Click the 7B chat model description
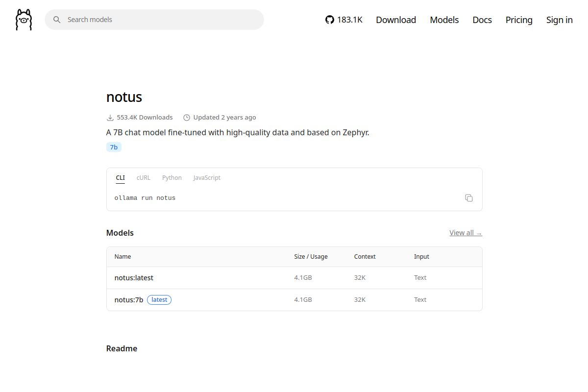This screenshot has width=588, height=392. [238, 133]
